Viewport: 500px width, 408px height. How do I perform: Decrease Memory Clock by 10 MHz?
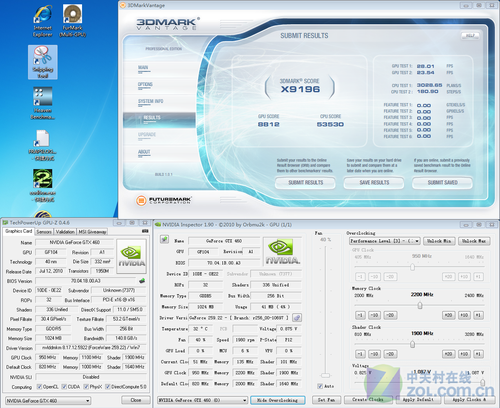point(374,315)
